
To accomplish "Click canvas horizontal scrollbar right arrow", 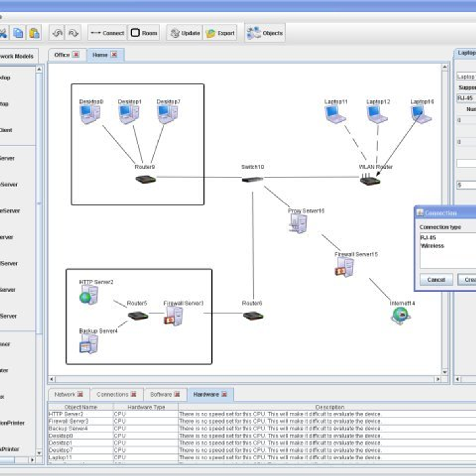I will (x=438, y=379).
